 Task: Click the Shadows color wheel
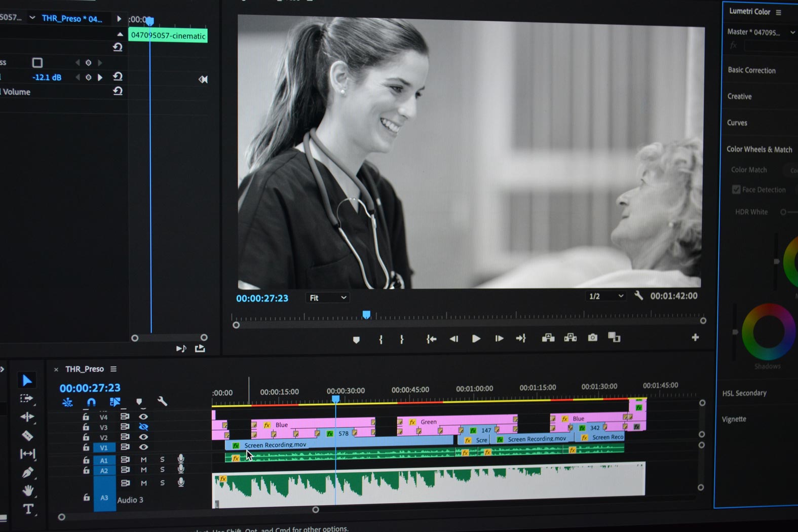pos(768,332)
